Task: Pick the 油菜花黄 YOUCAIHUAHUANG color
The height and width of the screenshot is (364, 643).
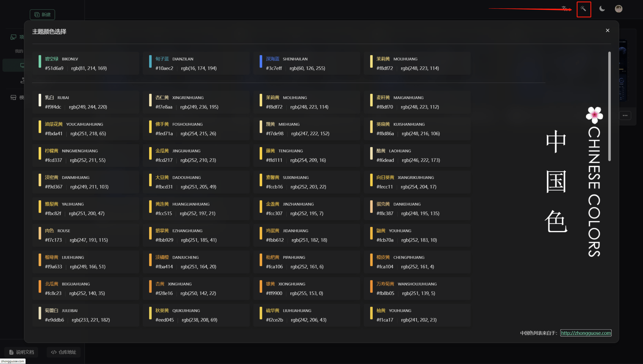Action: [86, 129]
